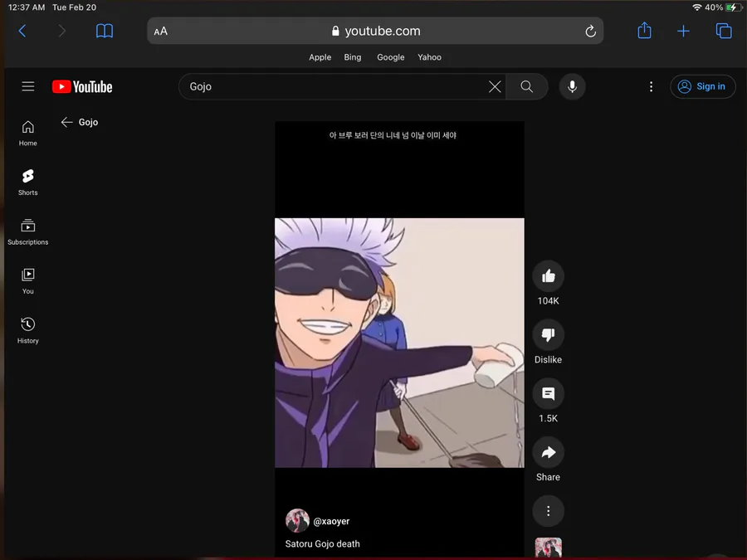Open the AA reader text options
Viewport: 747px width, 560px height.
(160, 32)
